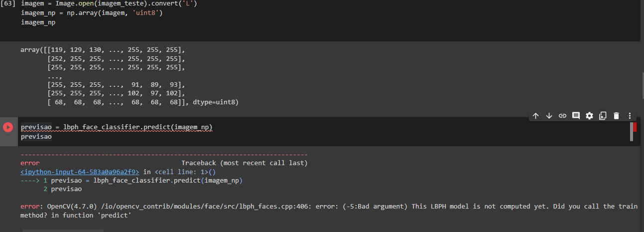This screenshot has width=644, height=232.
Task: Click the np.array(imagem, 'uint8') code line
Action: pos(92,12)
